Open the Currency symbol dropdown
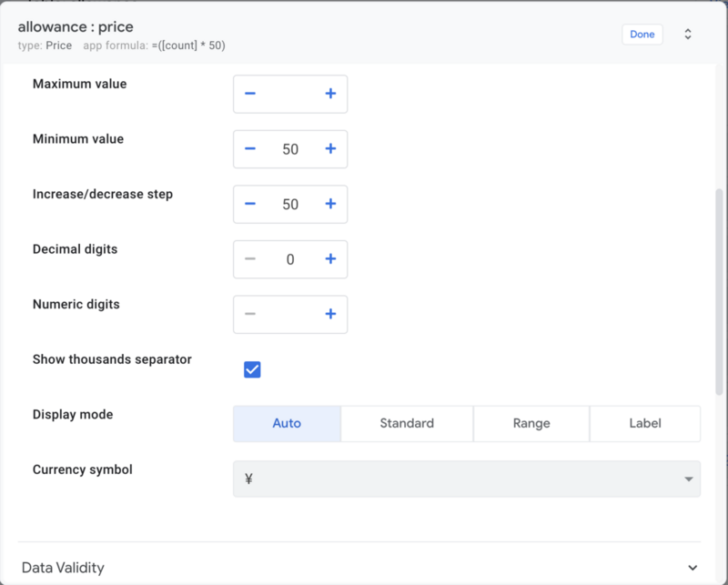Image resolution: width=728 pixels, height=585 pixels. point(467,479)
